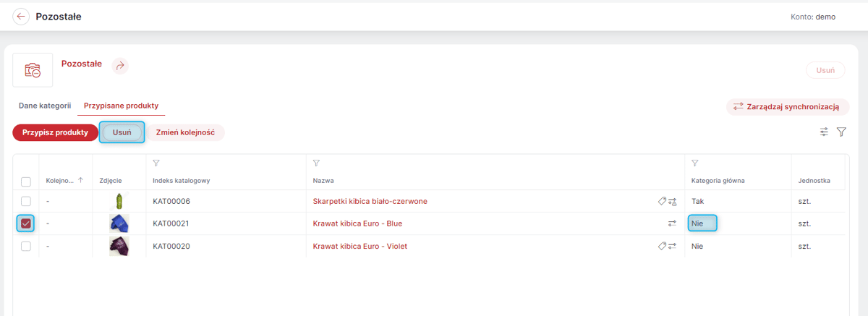The height and width of the screenshot is (316, 868).
Task: Toggle the select-all header checkbox
Action: (26, 182)
